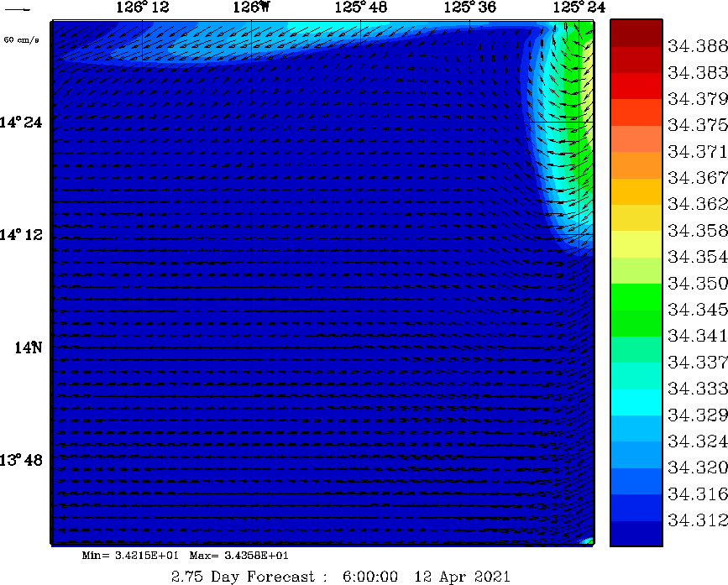The height and width of the screenshot is (585, 728).
Task: Click the 2.75 Day Forecast title text
Action: click(x=249, y=577)
